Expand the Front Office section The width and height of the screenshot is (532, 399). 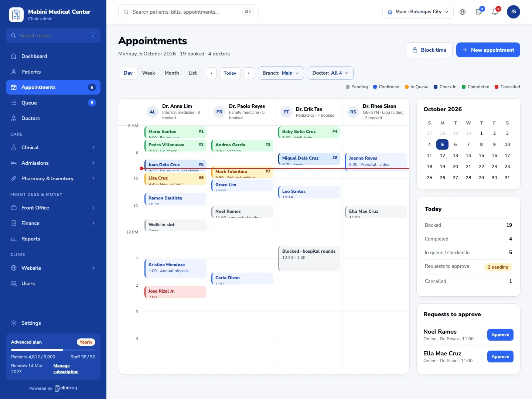[53, 208]
